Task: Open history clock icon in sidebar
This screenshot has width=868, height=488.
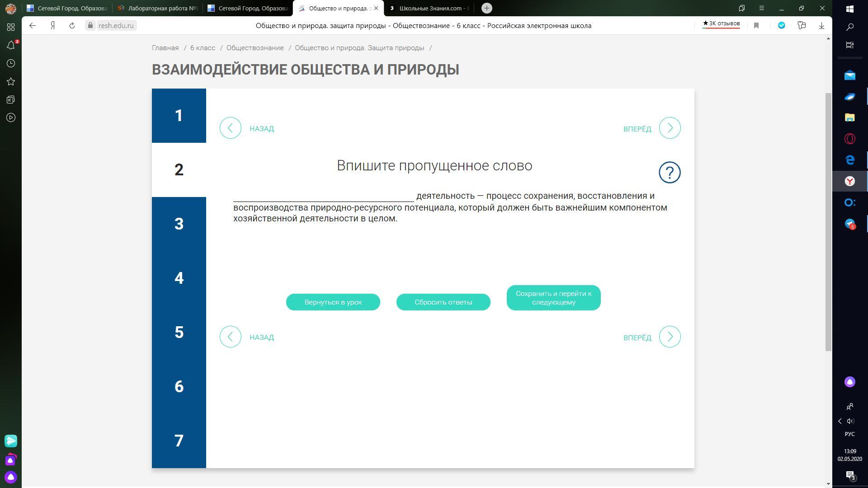Action: point(11,64)
